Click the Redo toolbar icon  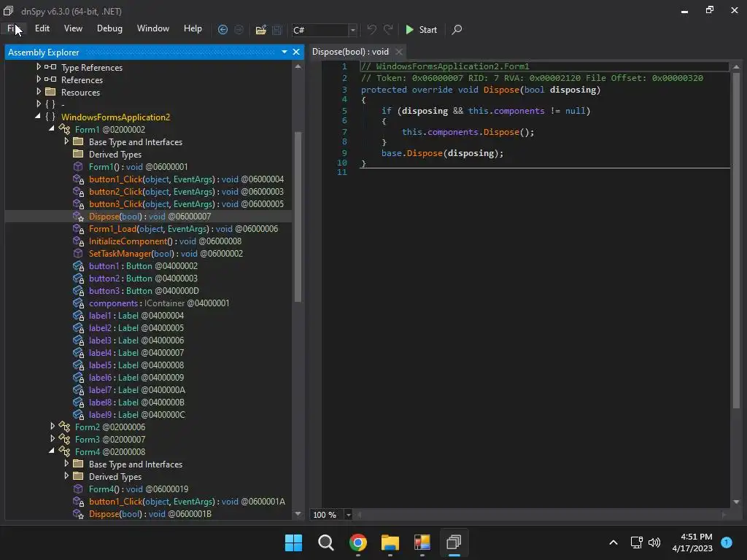click(x=388, y=29)
